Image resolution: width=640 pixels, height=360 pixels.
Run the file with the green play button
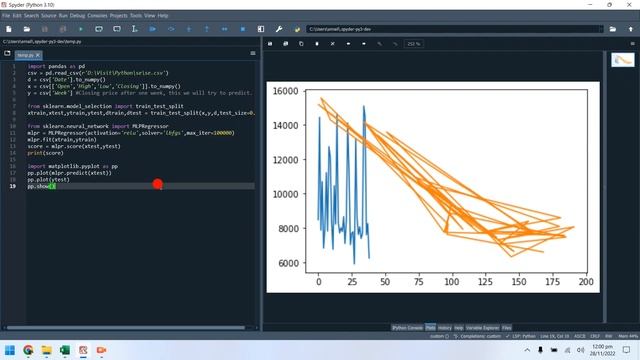point(80,29)
